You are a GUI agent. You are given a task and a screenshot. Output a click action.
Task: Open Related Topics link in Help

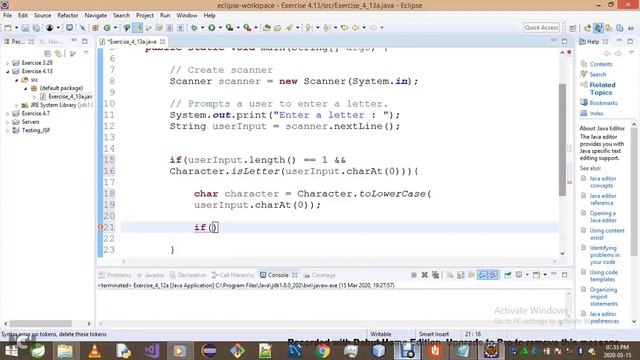(x=602, y=89)
